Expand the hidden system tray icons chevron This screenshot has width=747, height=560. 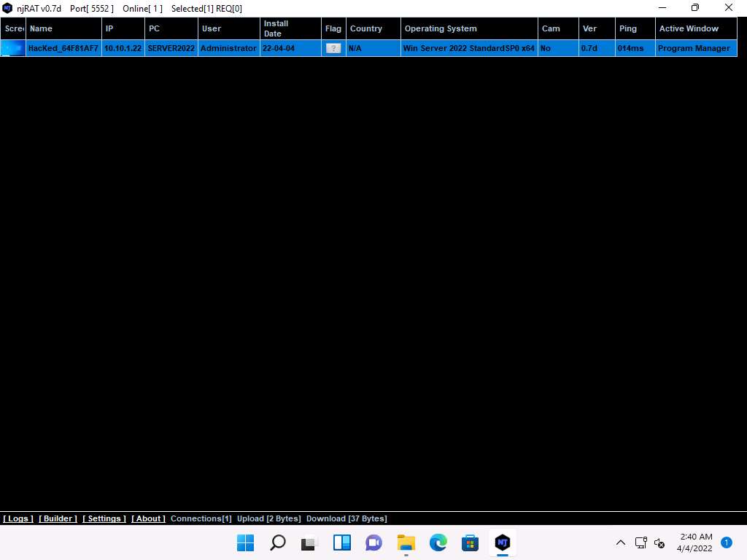(x=621, y=542)
